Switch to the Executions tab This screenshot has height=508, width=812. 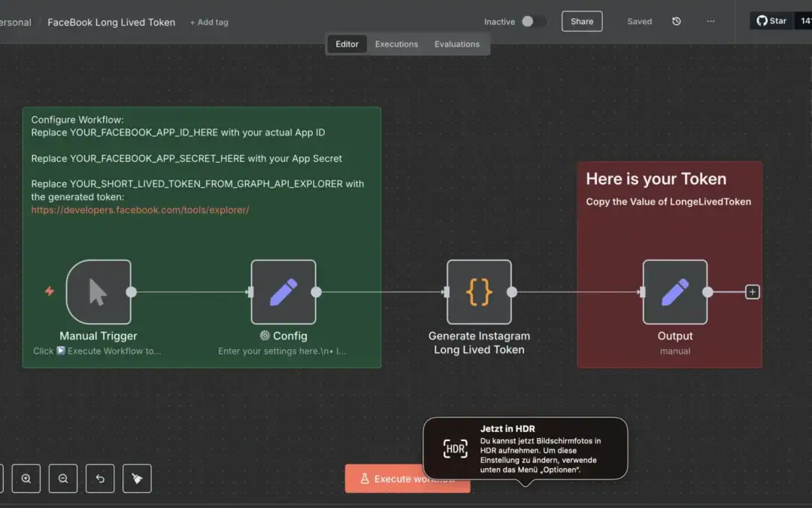click(x=397, y=44)
